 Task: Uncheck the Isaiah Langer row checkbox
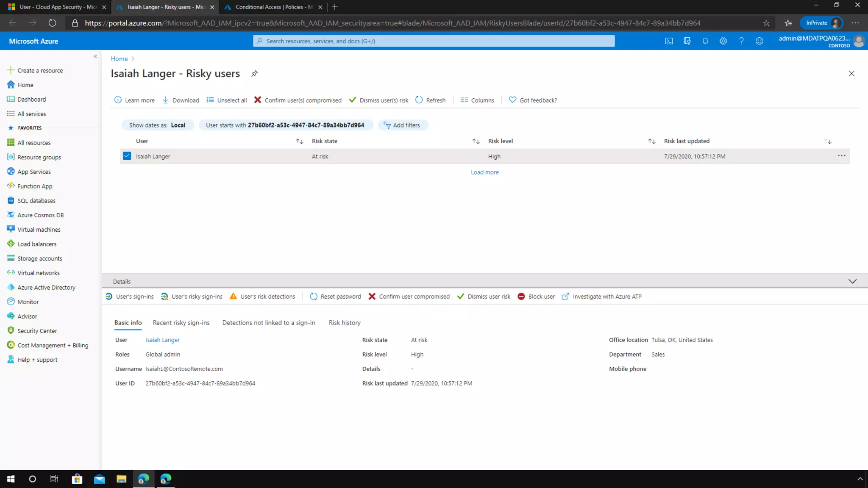[x=127, y=156]
